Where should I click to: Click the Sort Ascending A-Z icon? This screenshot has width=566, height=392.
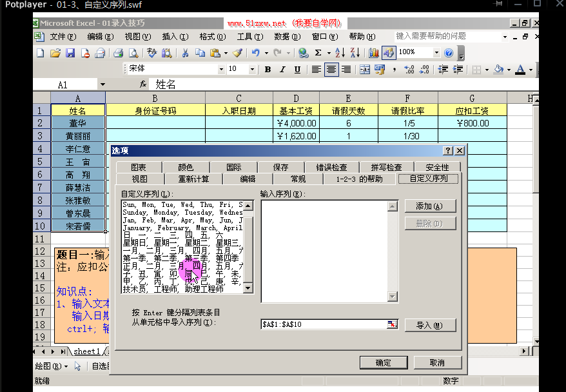pyautogui.click(x=340, y=53)
